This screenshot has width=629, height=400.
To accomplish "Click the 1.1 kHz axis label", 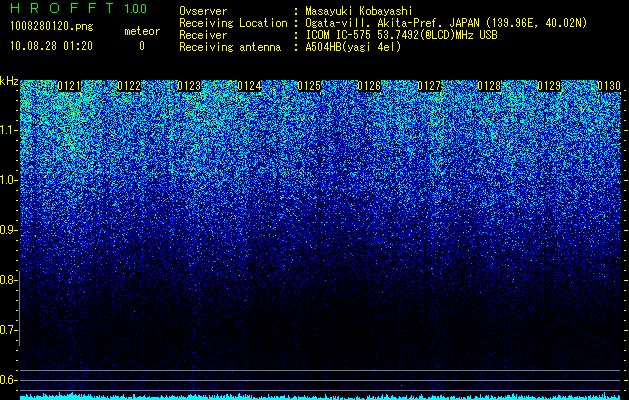I will click(x=8, y=130).
